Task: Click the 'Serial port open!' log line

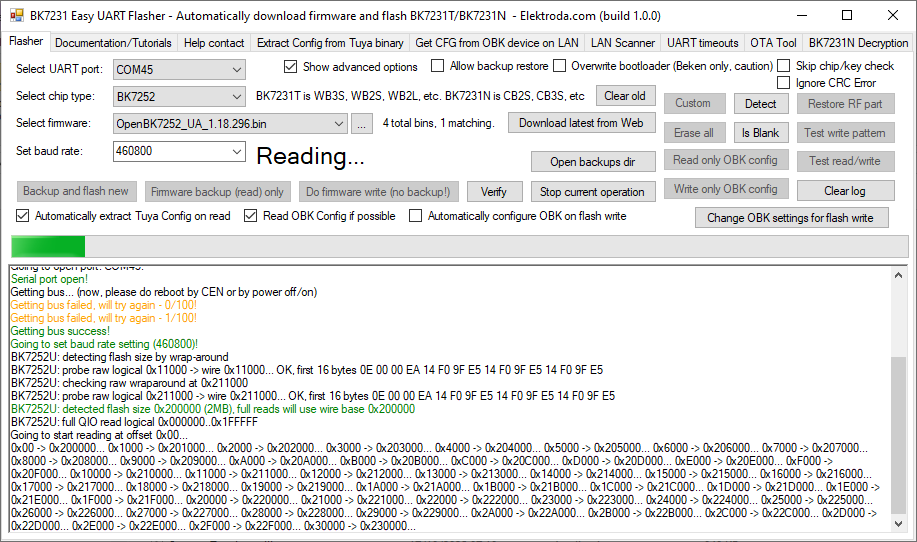Action: click(49, 279)
